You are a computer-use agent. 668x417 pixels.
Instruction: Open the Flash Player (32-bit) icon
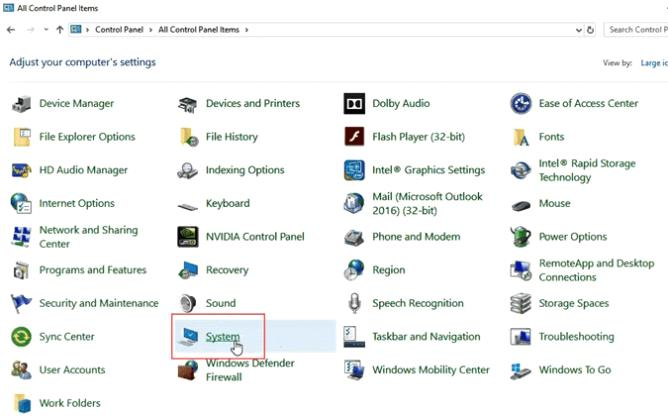tap(354, 137)
